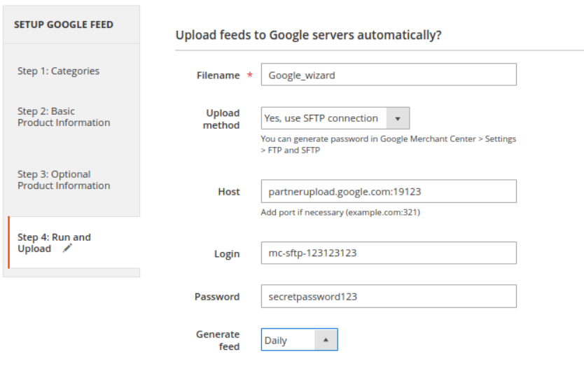Open Step 1: Categories tab
The image size is (584, 392).
coord(59,71)
